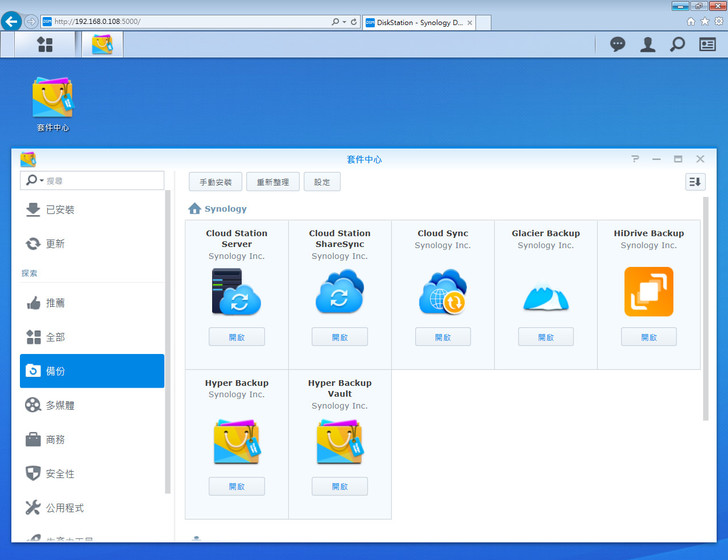Click the 手動安裝 button
728x560 pixels.
pyautogui.click(x=215, y=182)
